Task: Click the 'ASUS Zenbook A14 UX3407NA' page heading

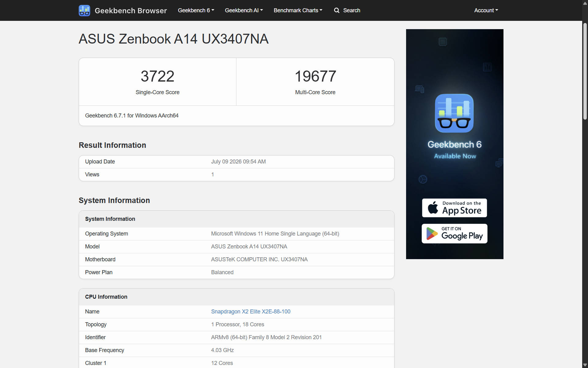Action: coord(174,39)
